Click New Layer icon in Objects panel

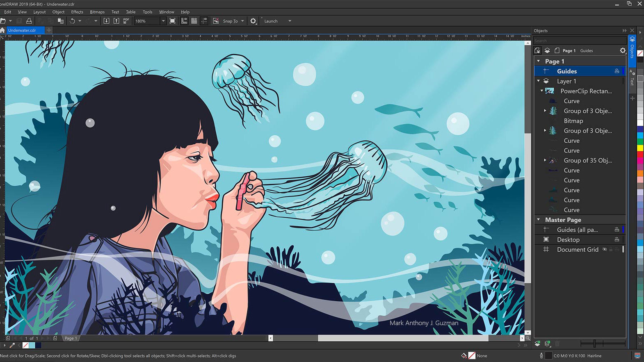point(537,344)
